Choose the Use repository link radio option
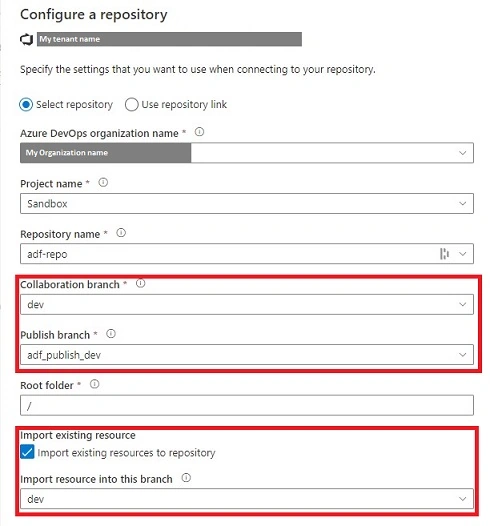The height and width of the screenshot is (526, 490). coord(131,105)
